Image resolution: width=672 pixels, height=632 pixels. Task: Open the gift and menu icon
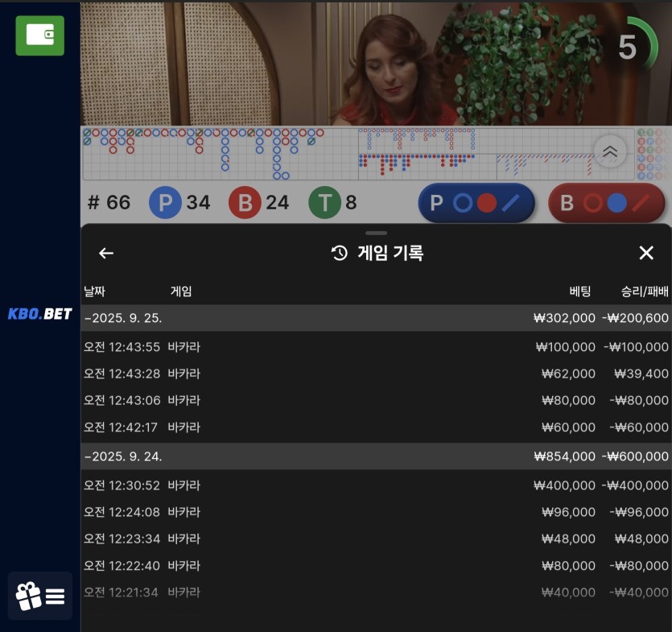tap(40, 596)
